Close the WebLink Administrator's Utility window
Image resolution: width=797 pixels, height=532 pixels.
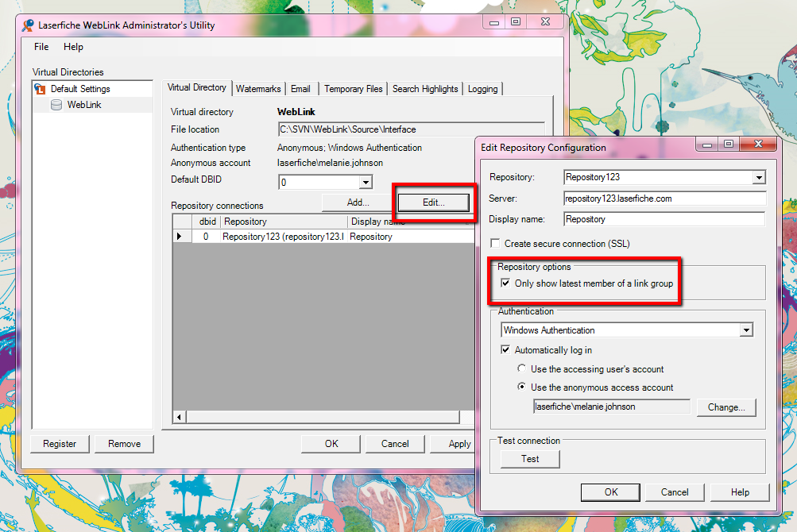[545, 21]
